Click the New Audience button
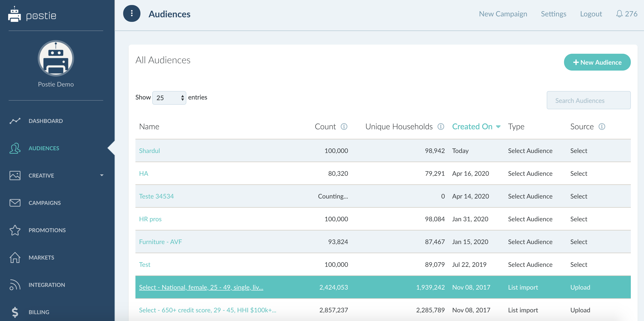This screenshot has height=321, width=644. point(597,62)
